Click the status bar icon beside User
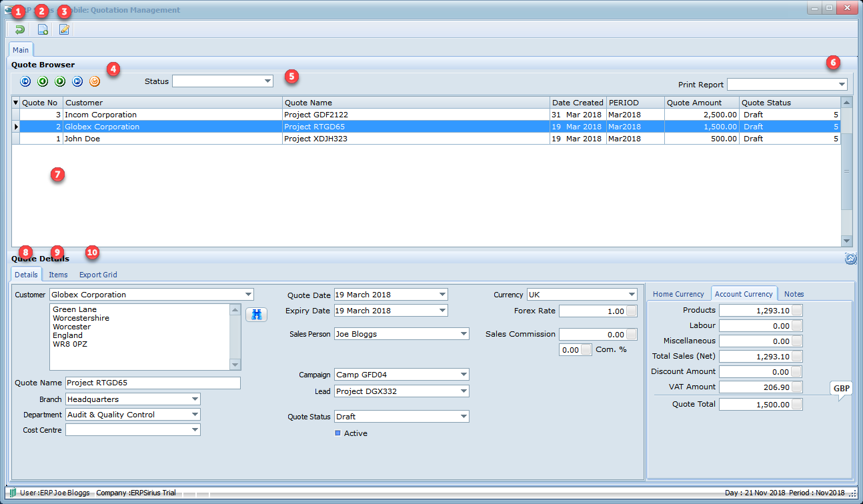This screenshot has height=504, width=863. [x=13, y=493]
